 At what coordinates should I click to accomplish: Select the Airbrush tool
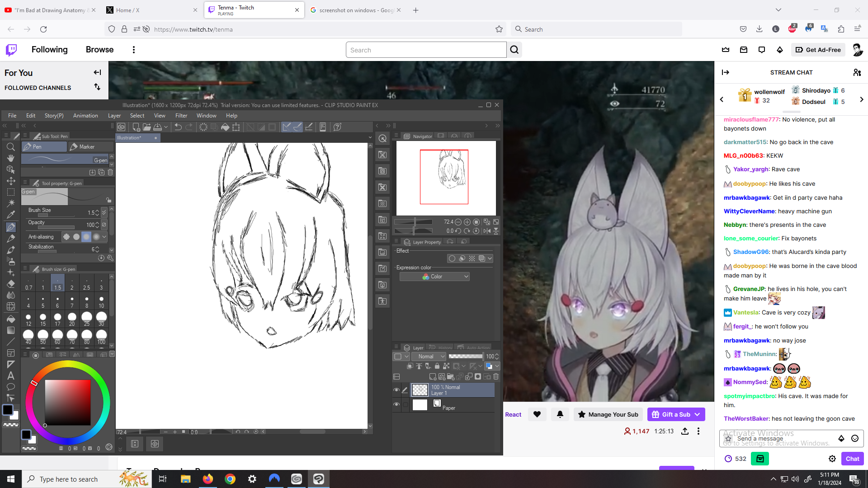[x=11, y=261]
